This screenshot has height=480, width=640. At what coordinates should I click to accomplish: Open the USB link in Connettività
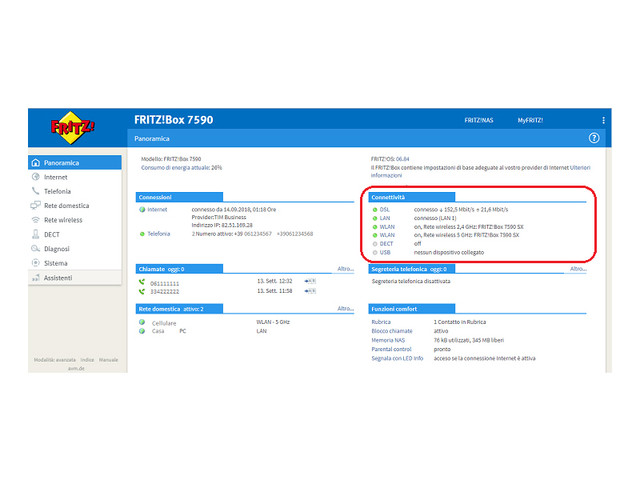point(385,252)
